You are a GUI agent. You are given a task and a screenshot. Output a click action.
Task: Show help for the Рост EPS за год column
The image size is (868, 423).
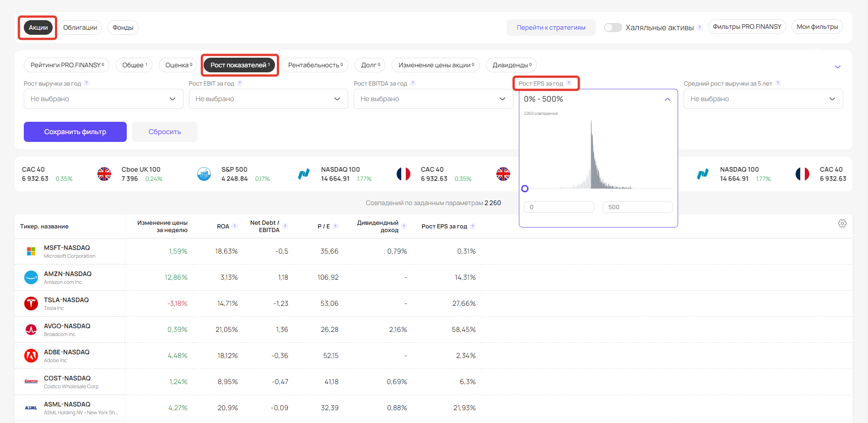[473, 226]
